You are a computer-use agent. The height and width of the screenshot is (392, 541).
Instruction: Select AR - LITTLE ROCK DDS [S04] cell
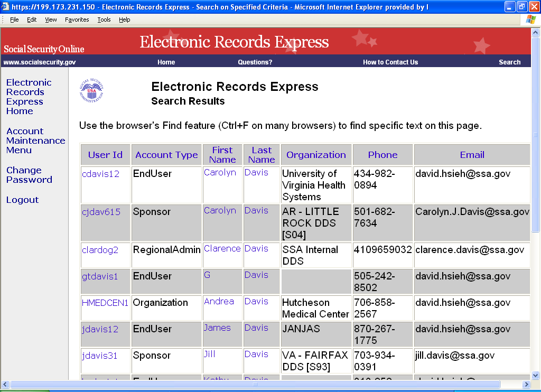tap(316, 223)
